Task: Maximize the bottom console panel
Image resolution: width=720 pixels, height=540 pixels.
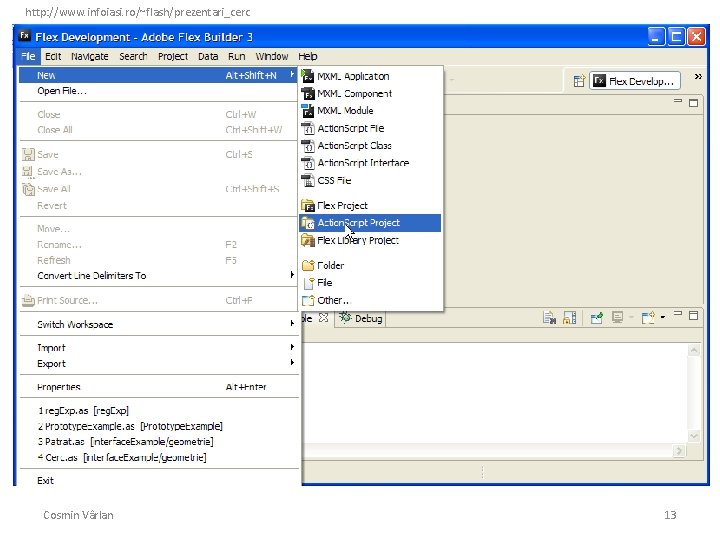Action: 693,315
